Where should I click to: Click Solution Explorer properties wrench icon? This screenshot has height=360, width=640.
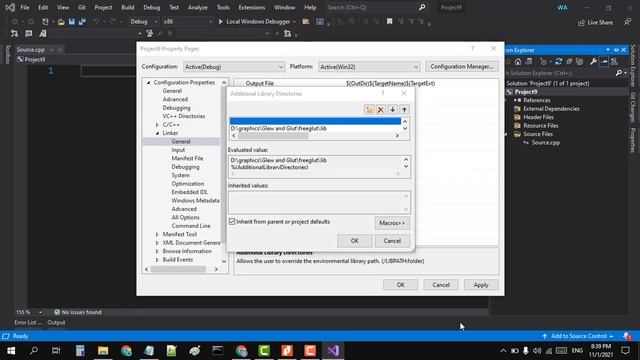coord(593,62)
